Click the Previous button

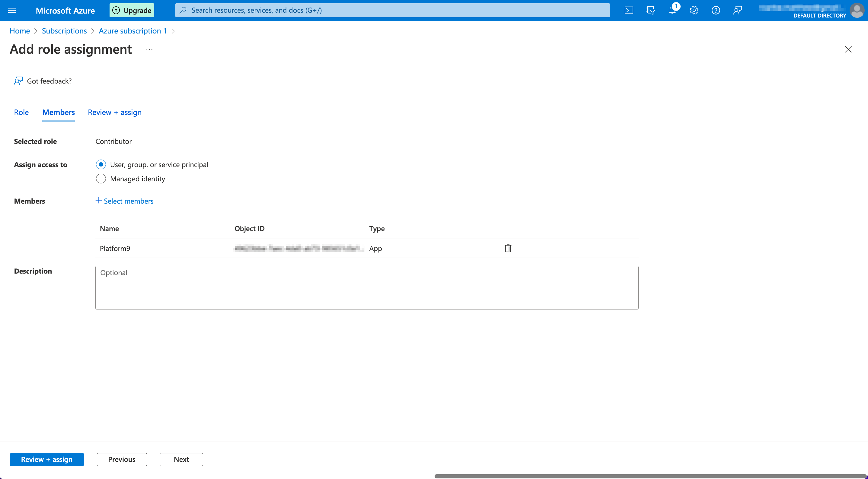click(x=122, y=459)
